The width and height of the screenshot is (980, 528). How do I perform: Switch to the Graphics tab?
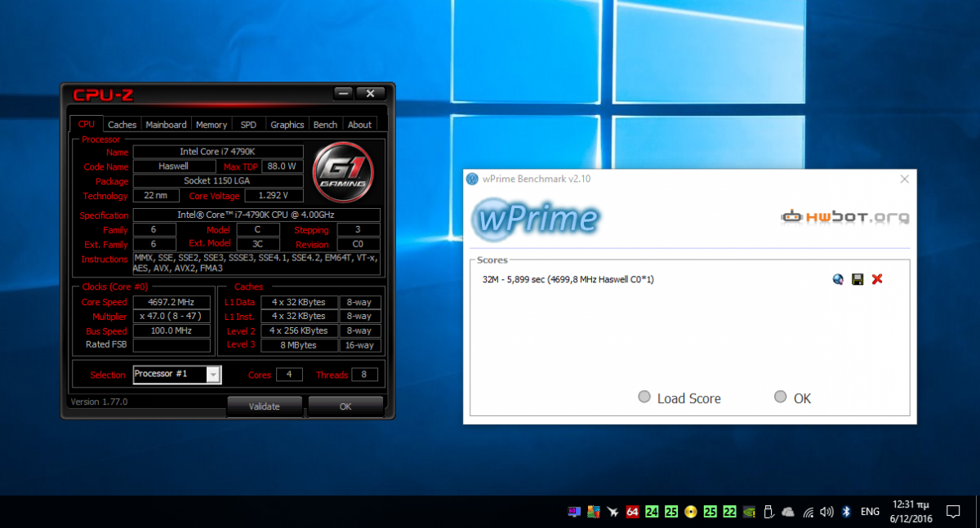pos(287,125)
